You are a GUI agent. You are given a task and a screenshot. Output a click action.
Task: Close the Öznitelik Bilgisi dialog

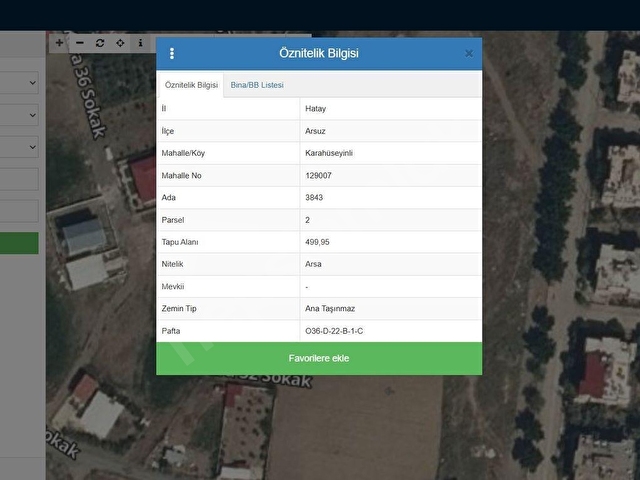point(469,53)
